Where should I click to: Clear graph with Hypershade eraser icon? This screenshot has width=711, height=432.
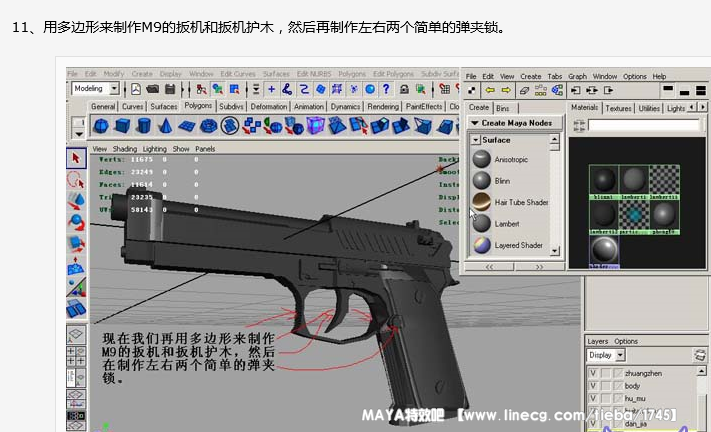click(x=524, y=90)
